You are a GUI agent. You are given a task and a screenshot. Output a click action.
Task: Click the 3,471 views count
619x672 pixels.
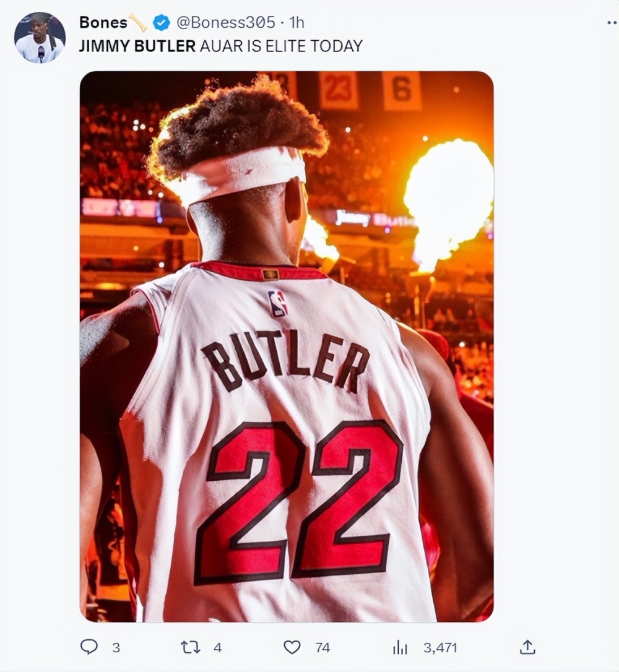pos(440,648)
